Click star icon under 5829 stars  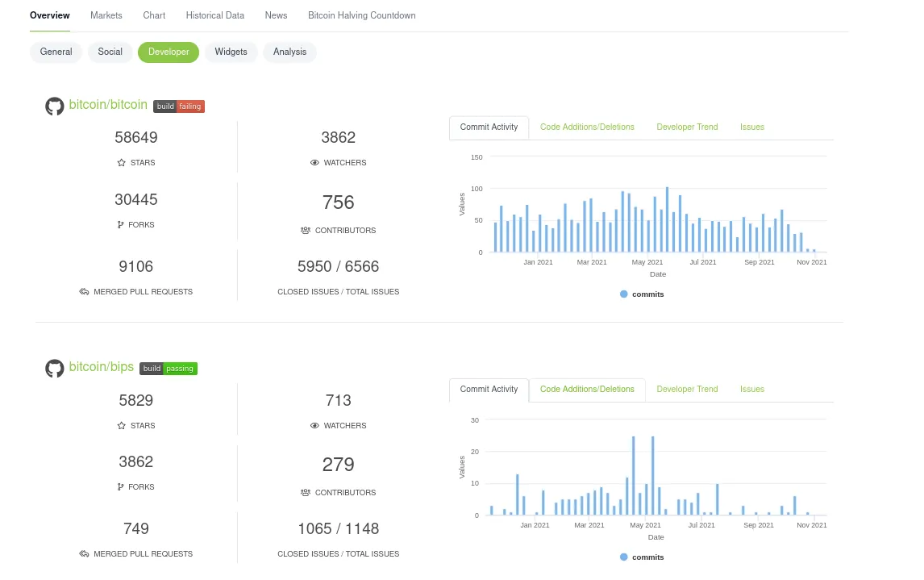click(122, 426)
